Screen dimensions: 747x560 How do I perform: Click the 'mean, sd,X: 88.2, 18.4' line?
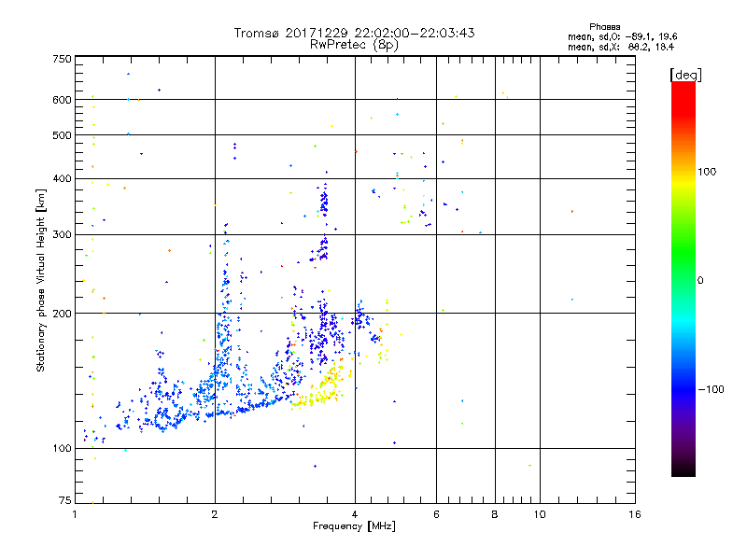coord(621,48)
